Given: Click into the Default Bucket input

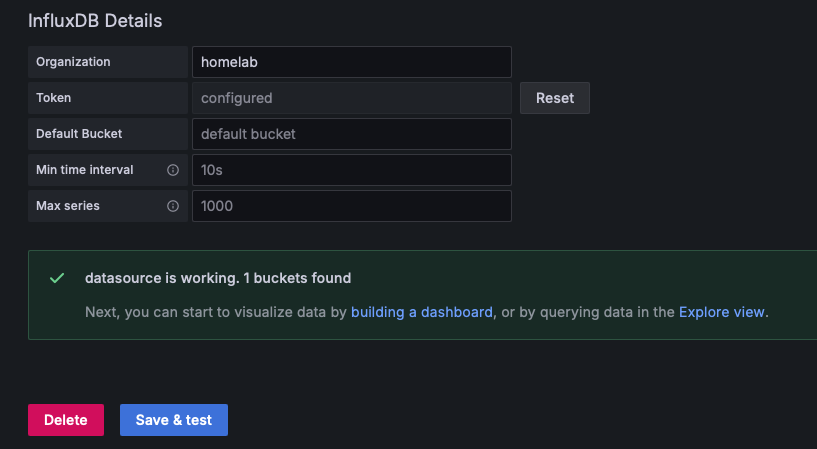Looking at the screenshot, I should pyautogui.click(x=351, y=134).
